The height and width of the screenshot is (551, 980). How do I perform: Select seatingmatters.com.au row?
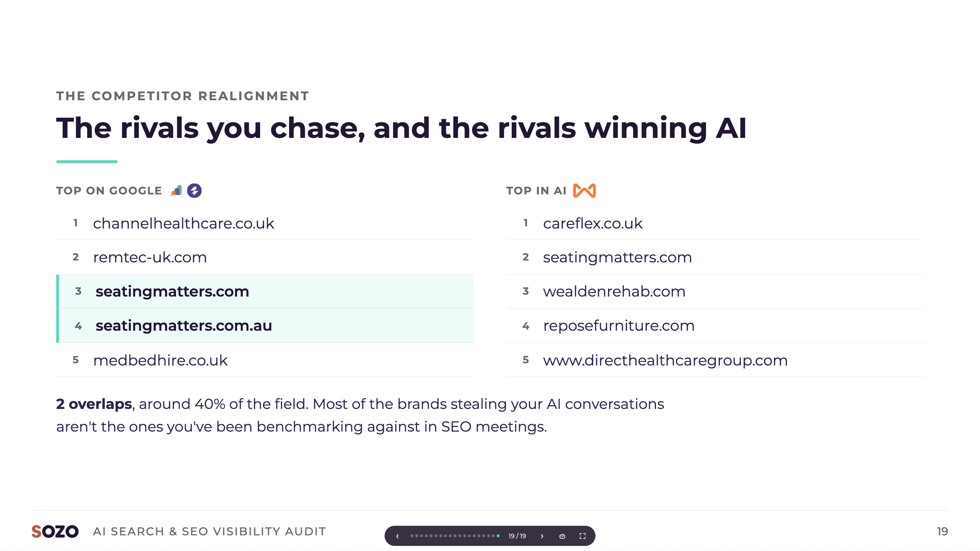(x=265, y=326)
